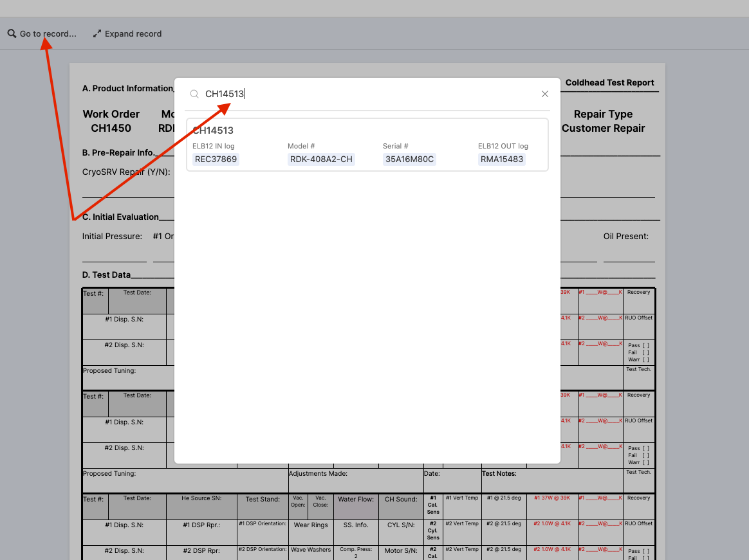The width and height of the screenshot is (749, 560).
Task: Click the Expand record arrows icon
Action: pyautogui.click(x=97, y=33)
